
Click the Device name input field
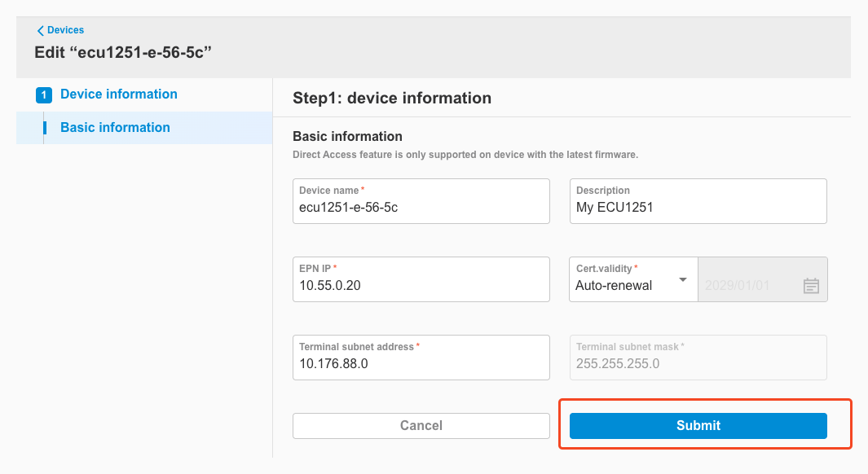click(x=421, y=201)
